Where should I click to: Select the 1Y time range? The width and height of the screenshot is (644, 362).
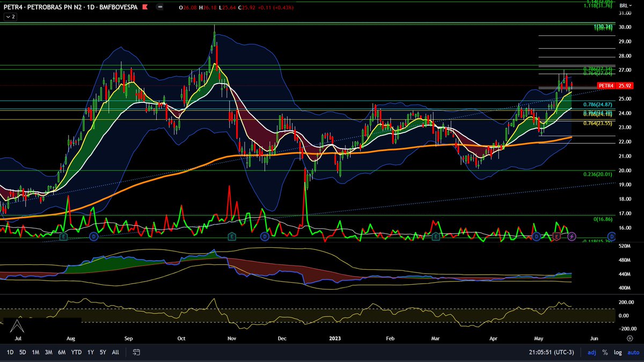(x=90, y=352)
